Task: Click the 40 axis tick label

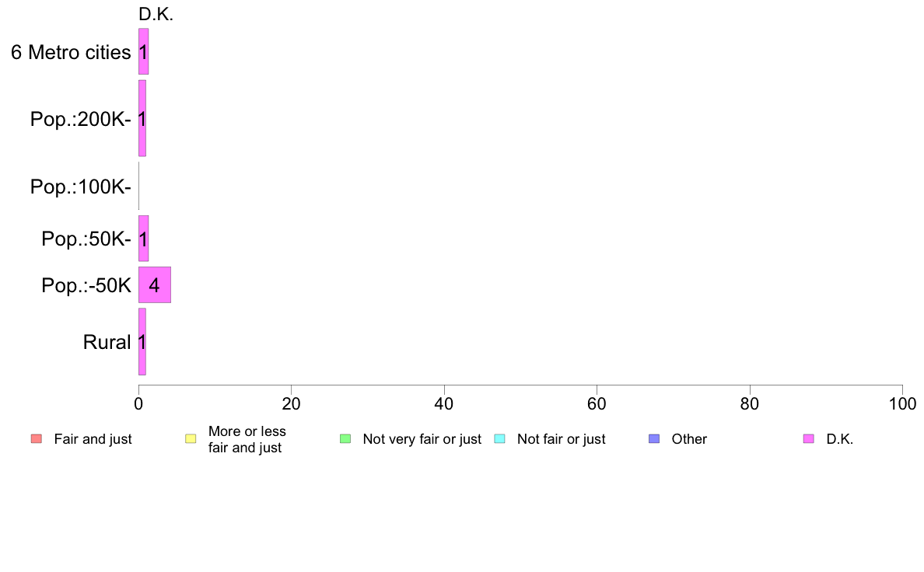Action: click(444, 403)
